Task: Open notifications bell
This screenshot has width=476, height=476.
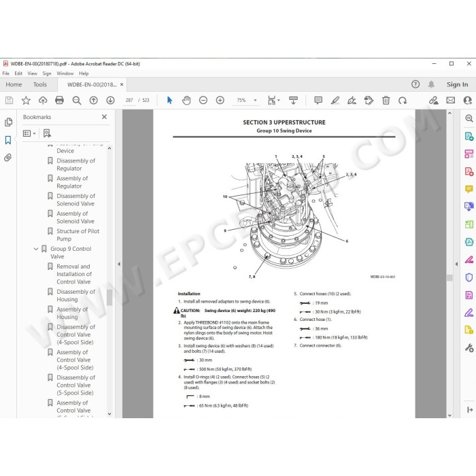Action: (431, 84)
